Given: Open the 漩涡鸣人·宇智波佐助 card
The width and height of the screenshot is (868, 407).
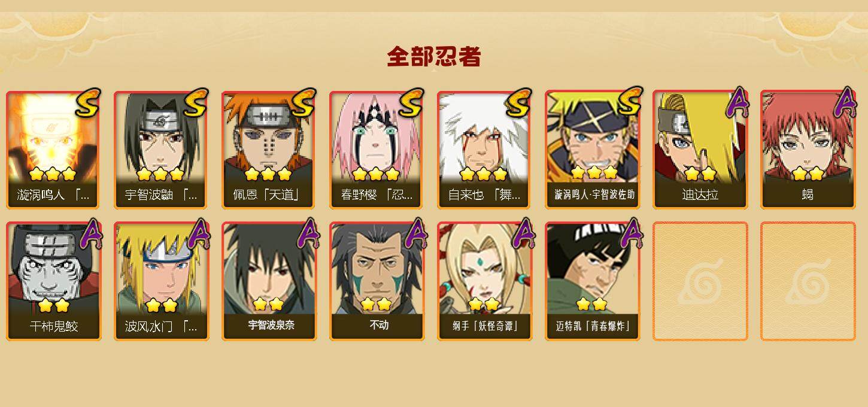Looking at the screenshot, I should 592,150.
